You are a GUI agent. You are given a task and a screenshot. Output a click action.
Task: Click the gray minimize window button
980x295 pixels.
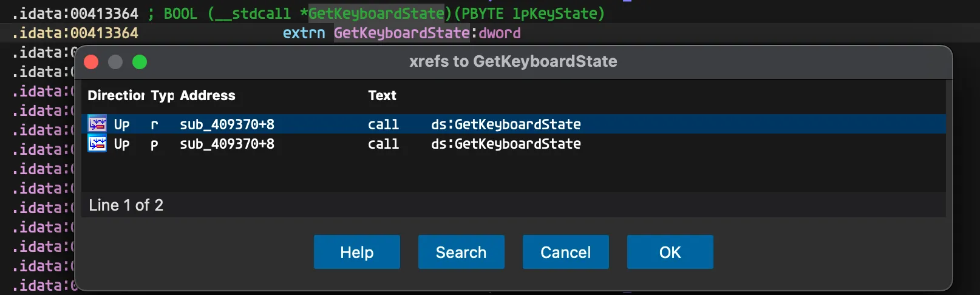pyautogui.click(x=115, y=62)
